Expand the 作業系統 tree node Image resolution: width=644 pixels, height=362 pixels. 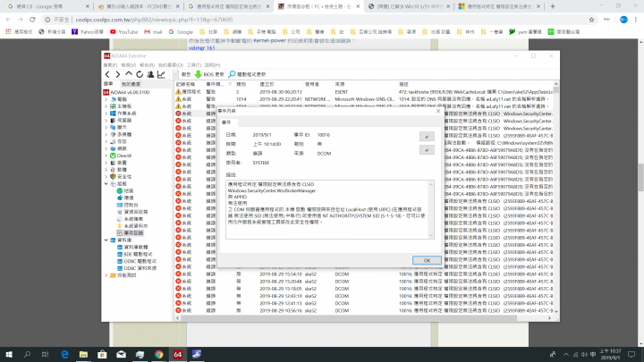(x=106, y=114)
